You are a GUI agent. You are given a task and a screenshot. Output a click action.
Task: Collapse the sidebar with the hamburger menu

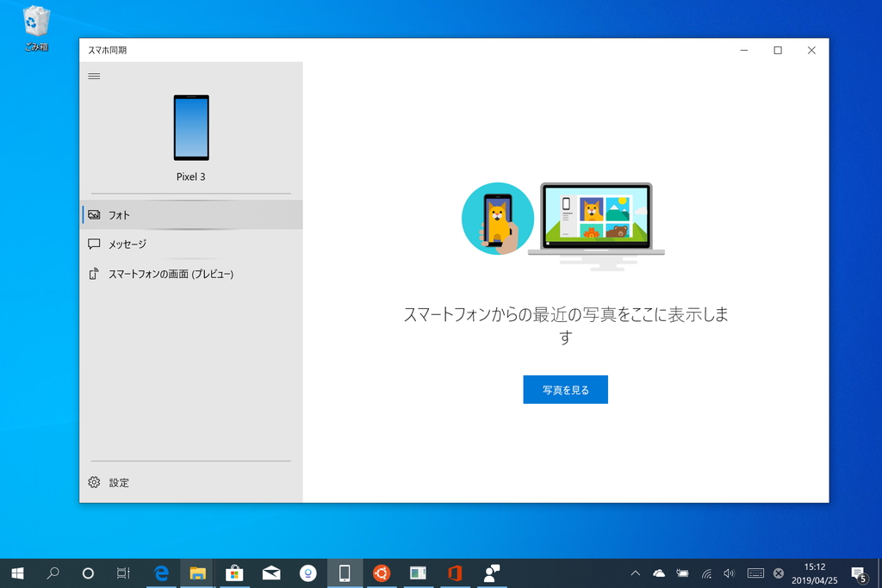point(94,76)
